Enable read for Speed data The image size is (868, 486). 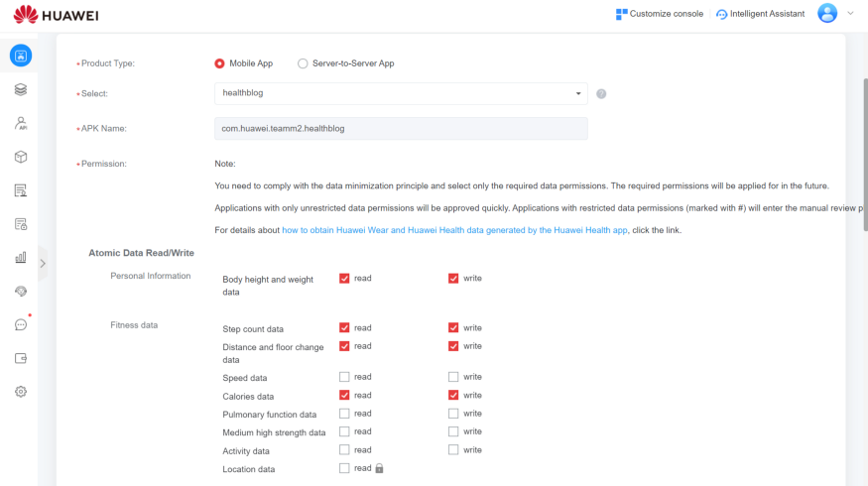pos(344,377)
